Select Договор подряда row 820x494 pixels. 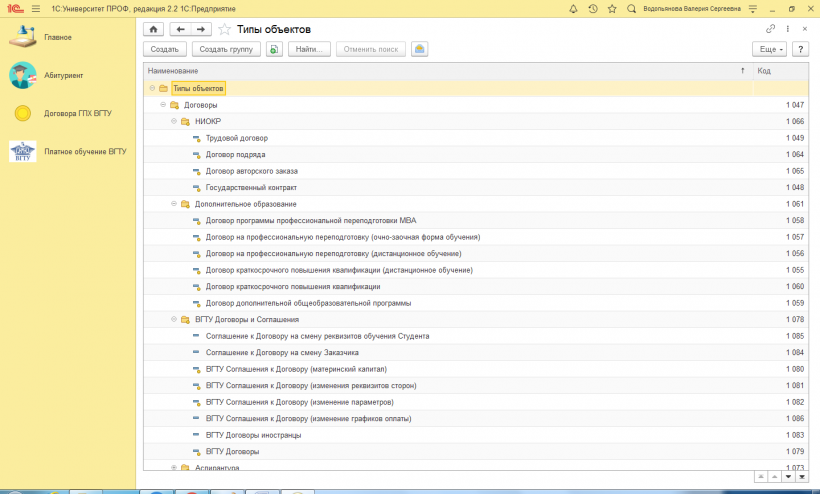point(476,155)
